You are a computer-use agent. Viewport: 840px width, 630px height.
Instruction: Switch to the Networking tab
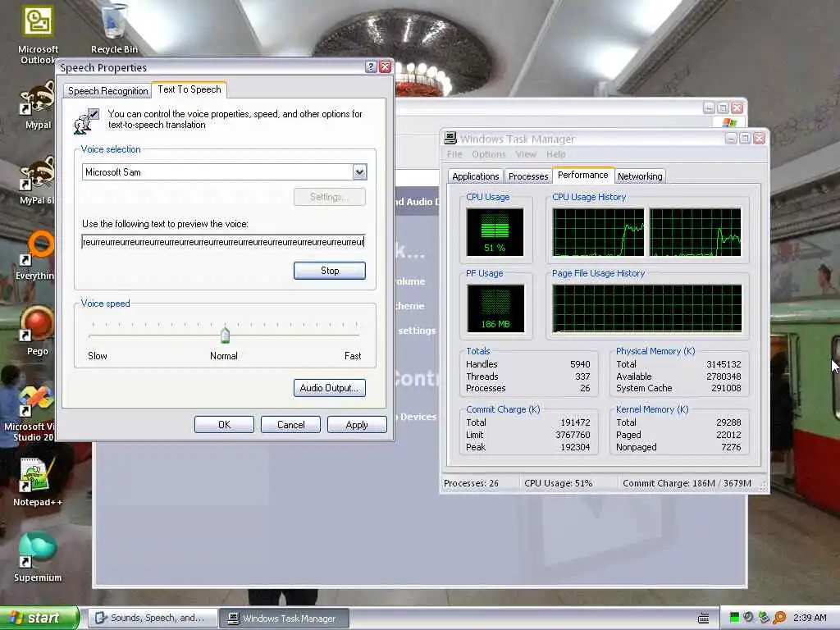(x=640, y=176)
